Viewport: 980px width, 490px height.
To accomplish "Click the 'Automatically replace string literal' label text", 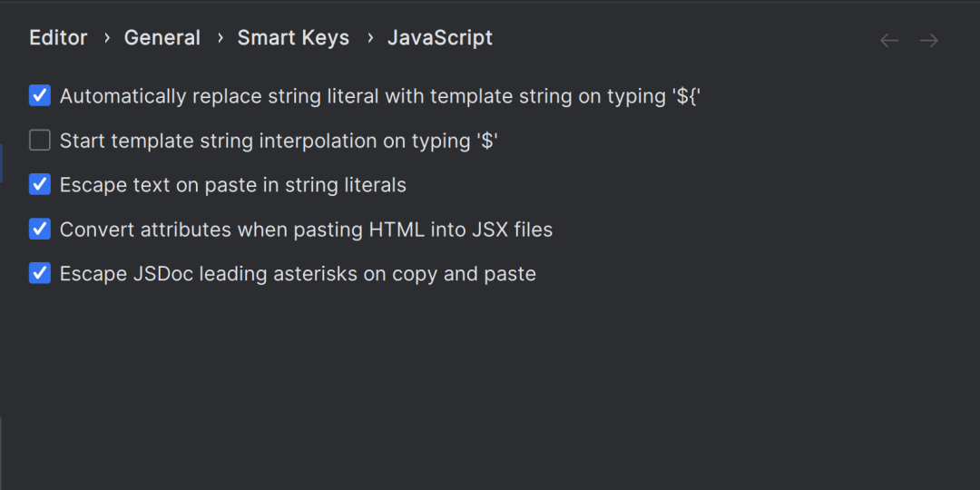I will pyautogui.click(x=380, y=97).
